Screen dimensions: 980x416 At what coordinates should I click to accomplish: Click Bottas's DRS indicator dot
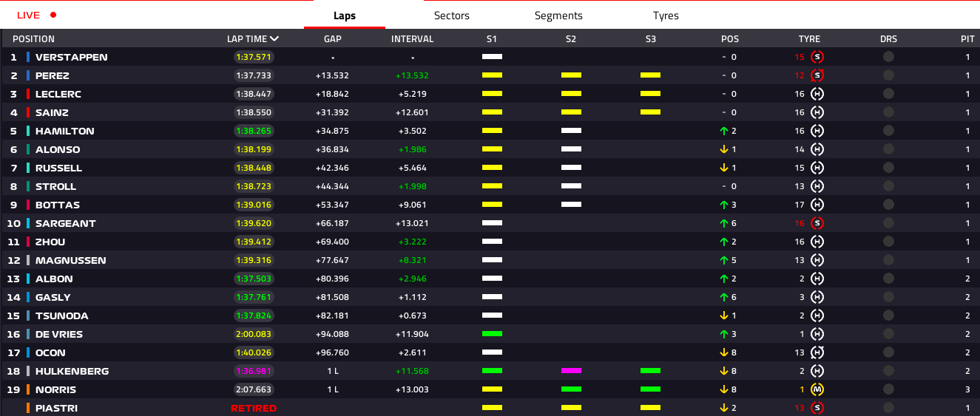coord(888,205)
